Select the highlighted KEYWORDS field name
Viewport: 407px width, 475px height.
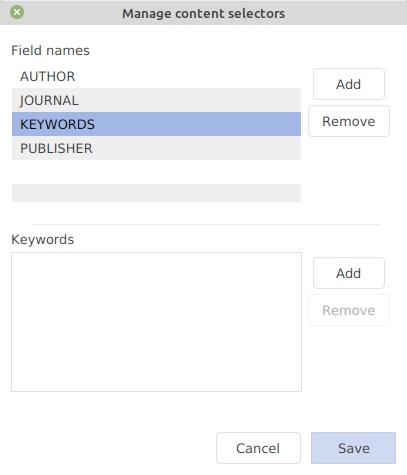156,124
